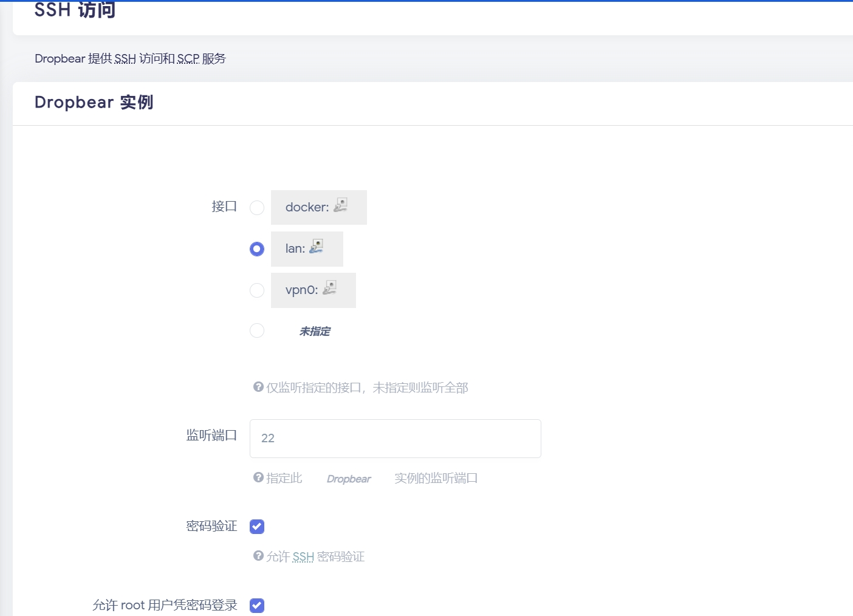Screen dimensions: 853x616
Task: Select the docker interface radio button
Action: pyautogui.click(x=257, y=208)
